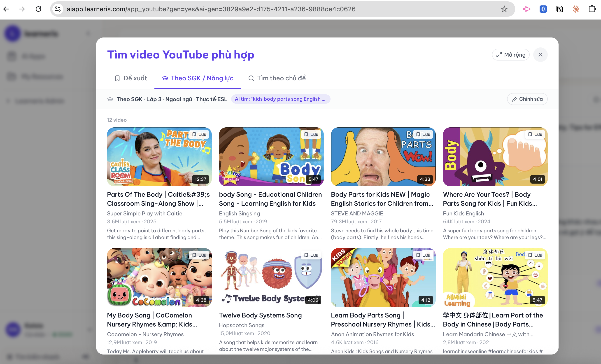This screenshot has height=364, width=601.
Task: Open AliMiMi Learning Chinese thumbnail
Action: (495, 278)
